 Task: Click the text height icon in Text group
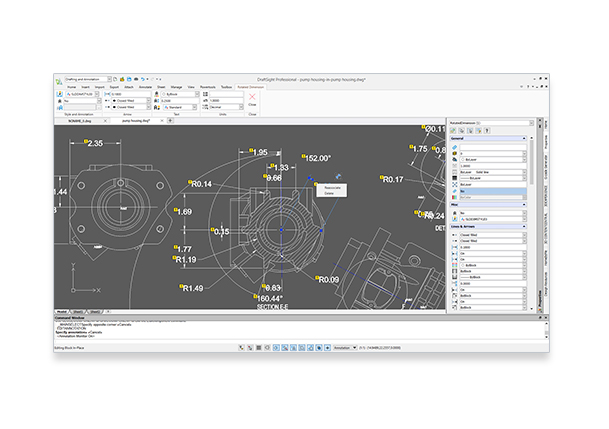tap(157, 101)
